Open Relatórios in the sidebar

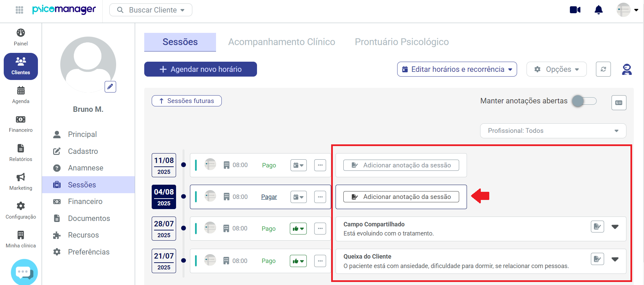coord(21,153)
